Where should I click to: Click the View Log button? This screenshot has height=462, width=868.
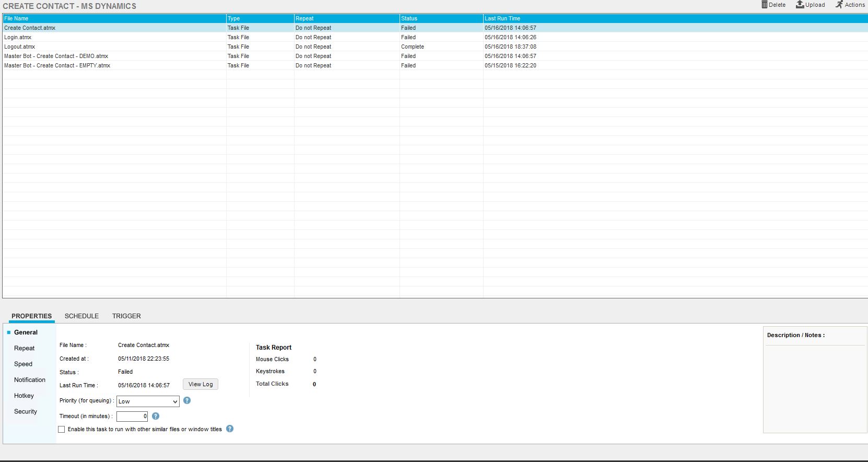[x=201, y=384]
